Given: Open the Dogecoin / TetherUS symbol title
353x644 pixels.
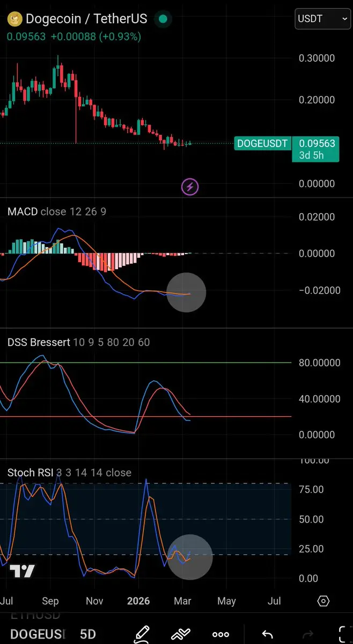Looking at the screenshot, I should 86,19.
